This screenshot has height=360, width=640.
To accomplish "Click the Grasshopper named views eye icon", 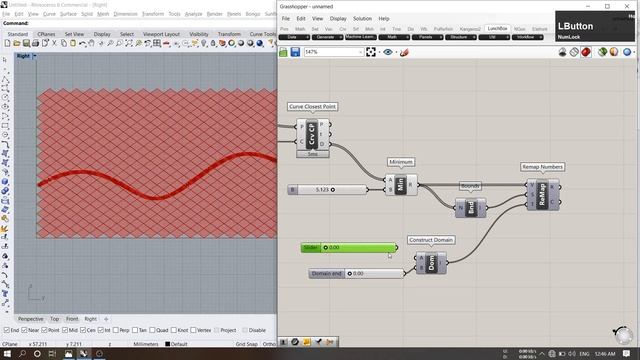I will 388,52.
